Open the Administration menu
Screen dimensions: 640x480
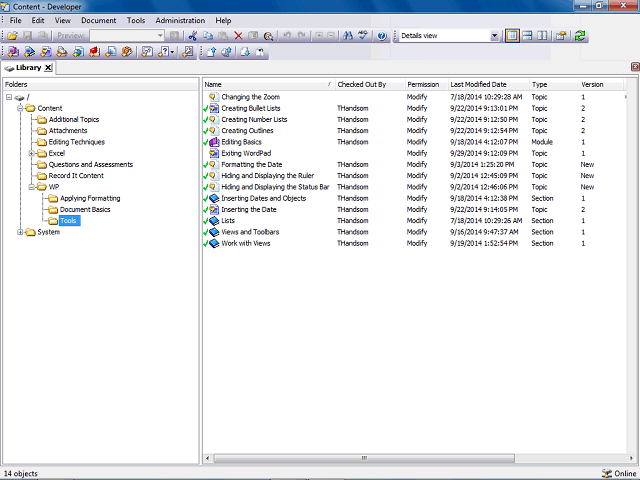click(x=180, y=20)
